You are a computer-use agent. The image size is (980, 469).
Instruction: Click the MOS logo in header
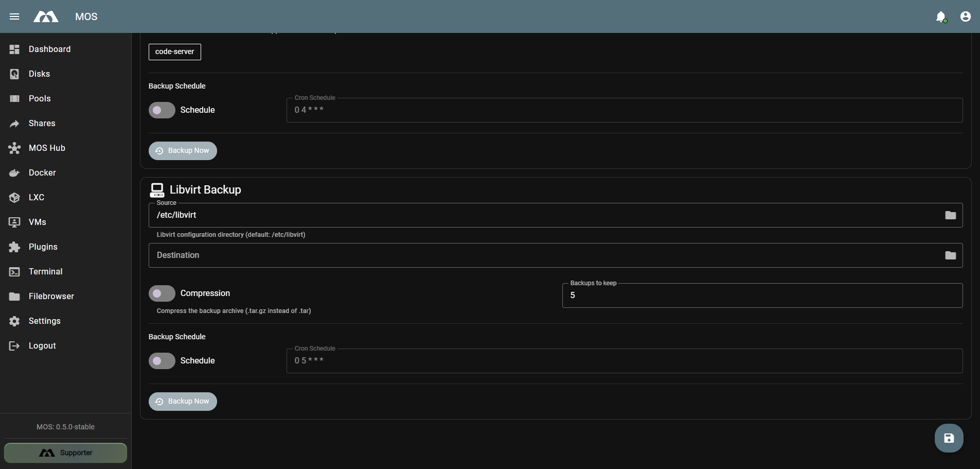point(46,17)
